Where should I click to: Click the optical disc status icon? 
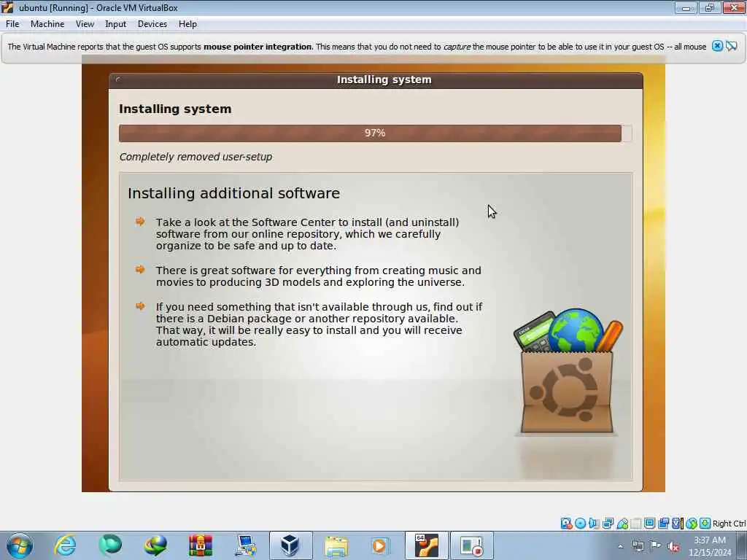(580, 524)
